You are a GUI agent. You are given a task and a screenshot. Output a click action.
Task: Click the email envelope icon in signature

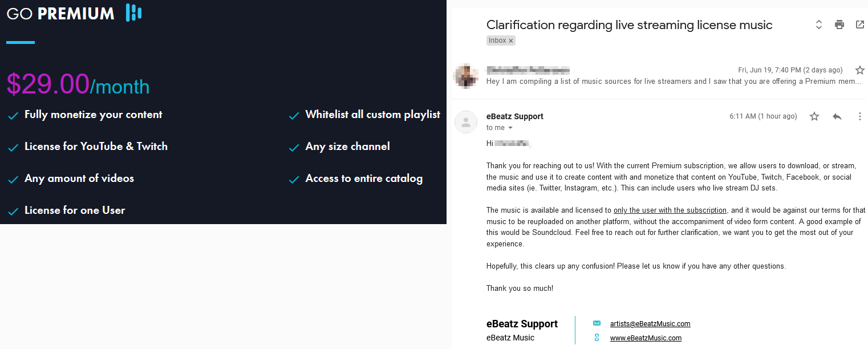pyautogui.click(x=597, y=323)
